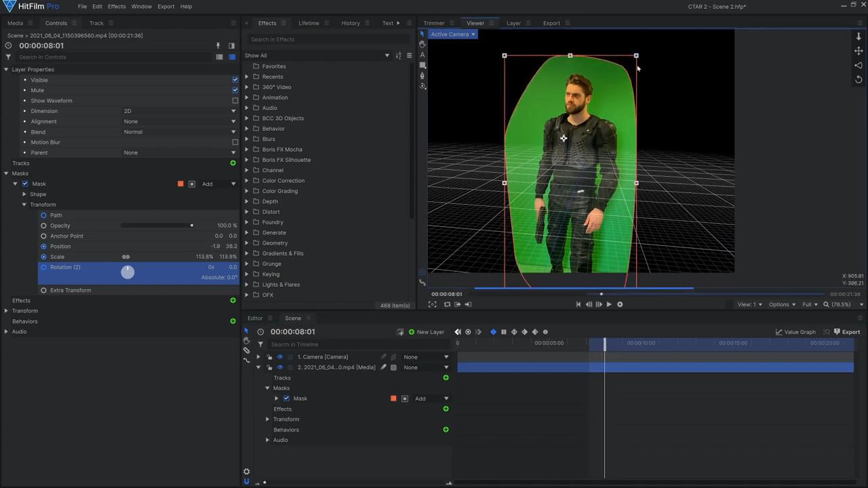Viewport: 868px width, 488px height.
Task: Click the Export button in timeline
Action: tap(847, 332)
